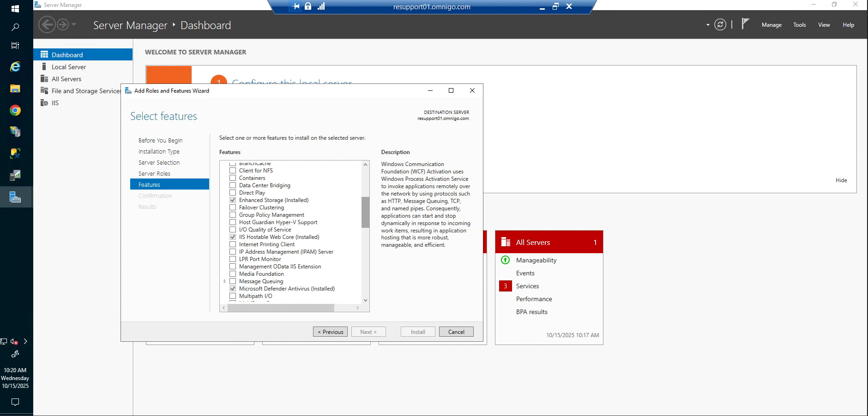Uncheck Enhanced Storage (Installed)
868x416 pixels.
point(232,200)
